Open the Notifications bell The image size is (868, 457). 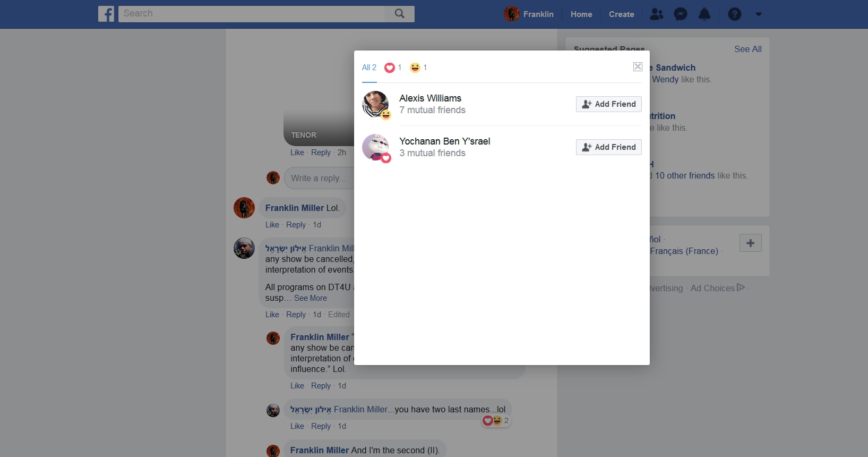click(x=704, y=14)
